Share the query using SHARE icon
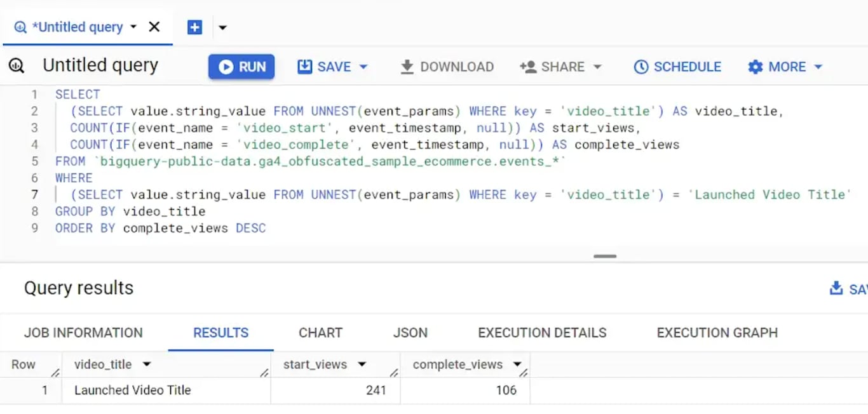This screenshot has height=414, width=868. point(528,67)
